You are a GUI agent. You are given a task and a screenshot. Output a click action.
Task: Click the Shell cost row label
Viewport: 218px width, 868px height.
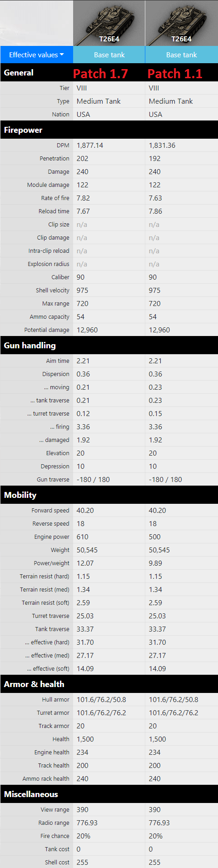pos(57,863)
